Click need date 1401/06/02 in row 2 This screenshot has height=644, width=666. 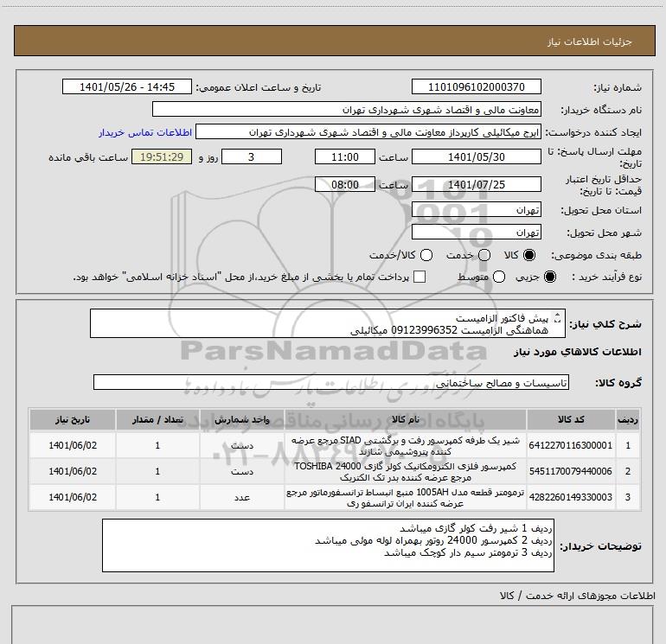pyautogui.click(x=73, y=471)
